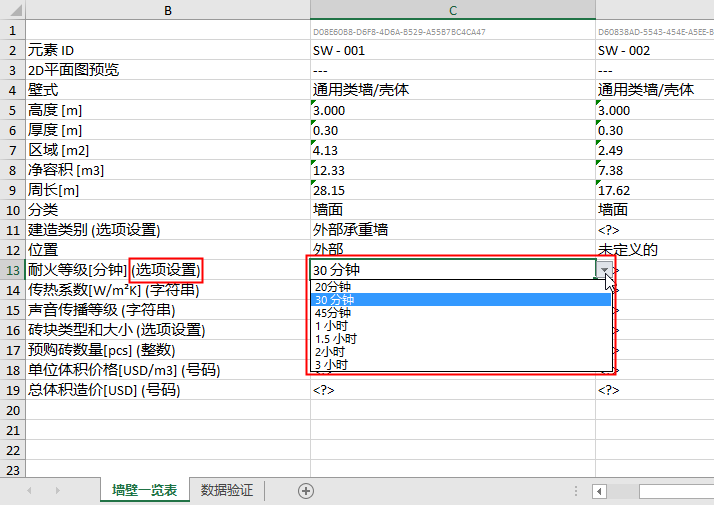Choose 1.5 小时 from the dropdown list

[461, 339]
